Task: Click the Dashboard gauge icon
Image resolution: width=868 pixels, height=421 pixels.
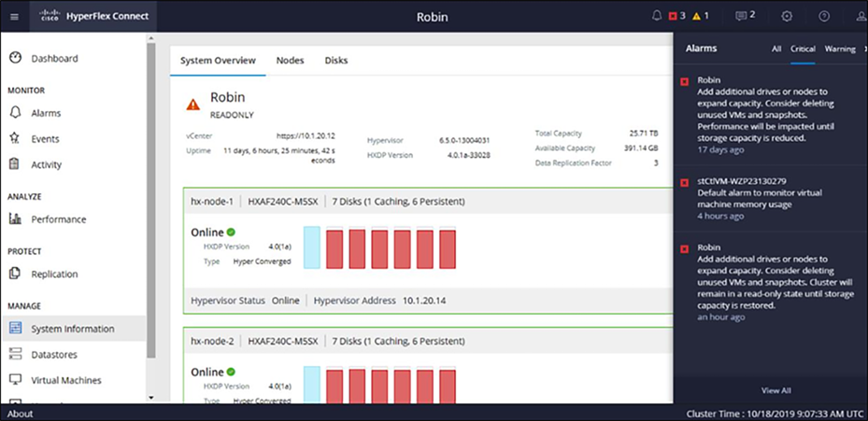Action: click(16, 58)
